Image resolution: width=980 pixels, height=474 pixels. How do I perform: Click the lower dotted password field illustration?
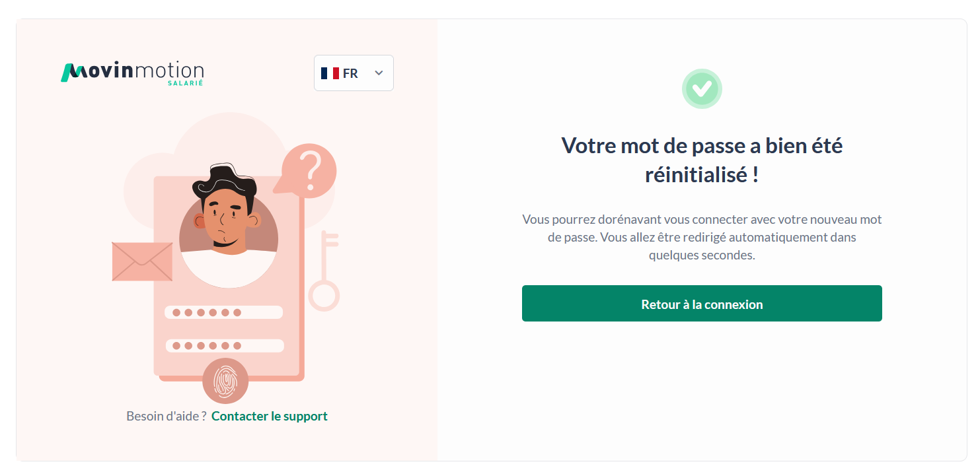(224, 345)
